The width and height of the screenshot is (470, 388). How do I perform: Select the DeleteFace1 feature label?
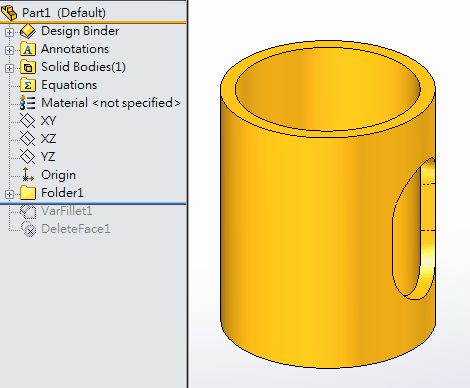pyautogui.click(x=76, y=229)
